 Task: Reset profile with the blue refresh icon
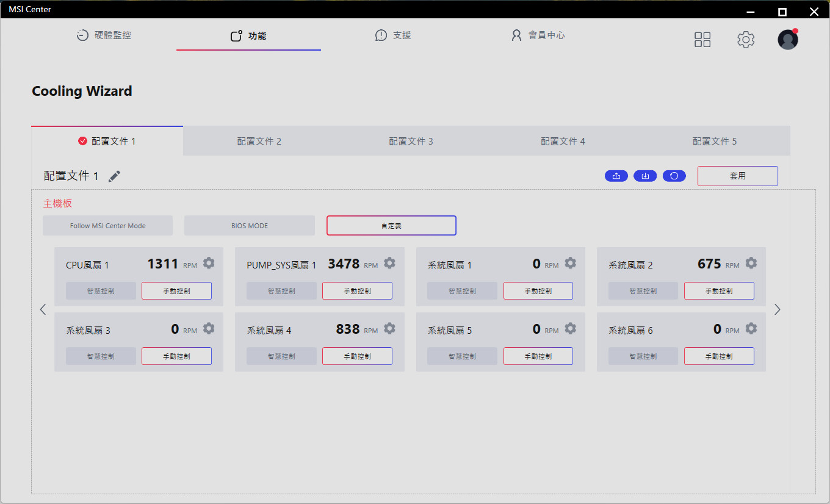pyautogui.click(x=674, y=176)
